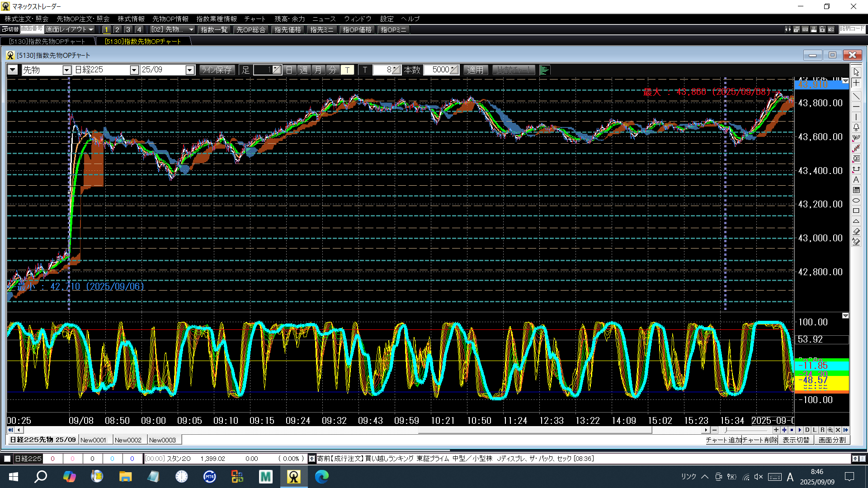Open the 先物 product type dropdown
This screenshot has width=868, height=488.
(x=67, y=70)
